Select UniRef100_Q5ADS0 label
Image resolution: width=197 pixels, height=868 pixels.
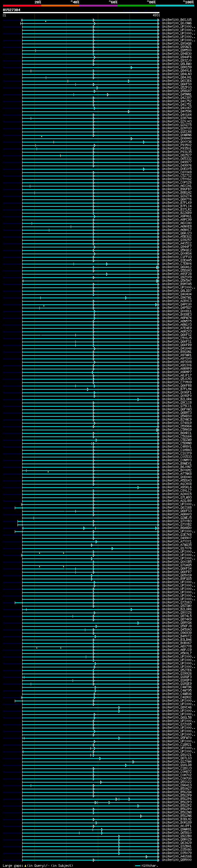tap(177, 416)
